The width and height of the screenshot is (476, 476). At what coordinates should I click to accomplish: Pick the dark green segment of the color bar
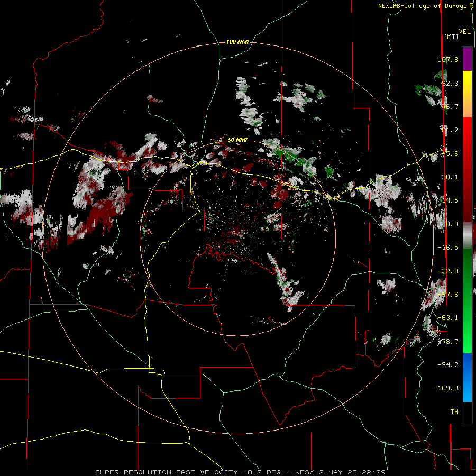pyautogui.click(x=467, y=267)
